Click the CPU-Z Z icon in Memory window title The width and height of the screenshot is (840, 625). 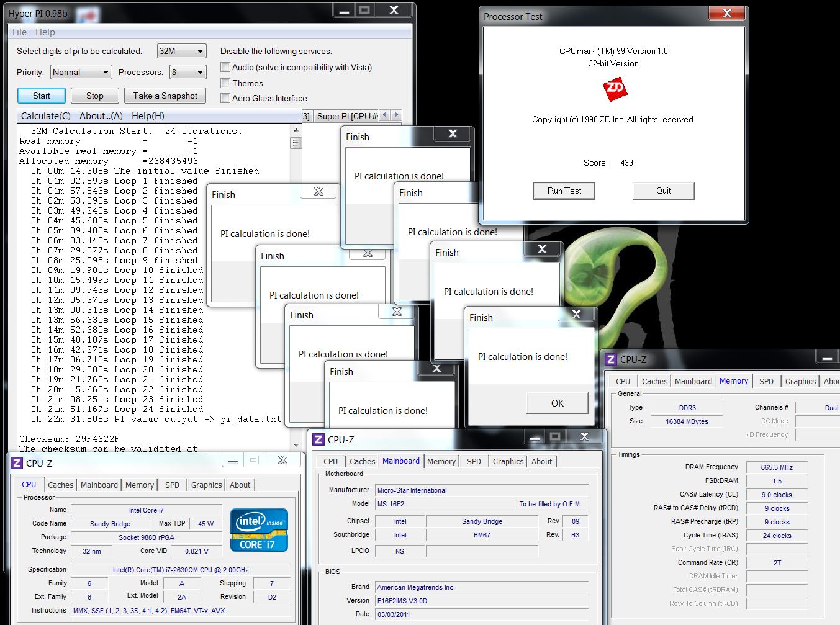[x=611, y=359]
